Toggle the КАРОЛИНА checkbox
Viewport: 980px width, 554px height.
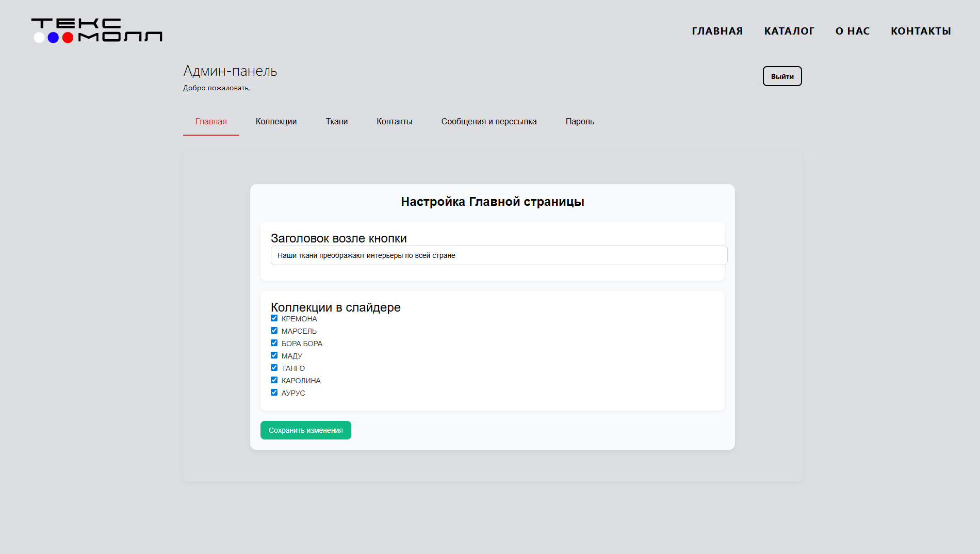(274, 380)
